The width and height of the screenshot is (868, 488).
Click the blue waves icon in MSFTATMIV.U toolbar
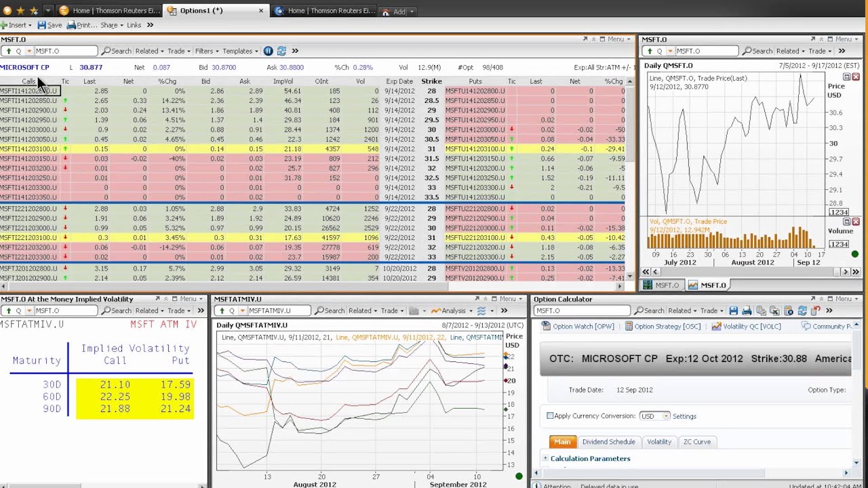point(481,310)
